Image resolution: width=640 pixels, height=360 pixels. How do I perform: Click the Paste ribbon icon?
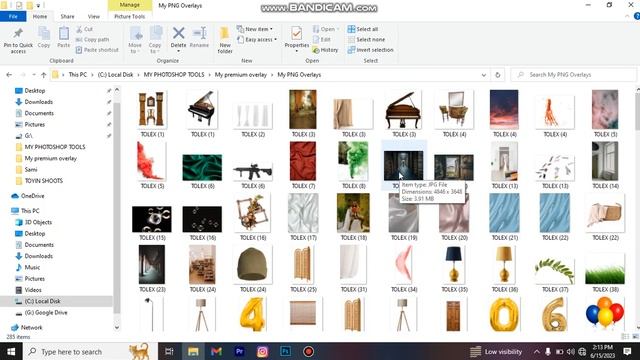pos(64,33)
